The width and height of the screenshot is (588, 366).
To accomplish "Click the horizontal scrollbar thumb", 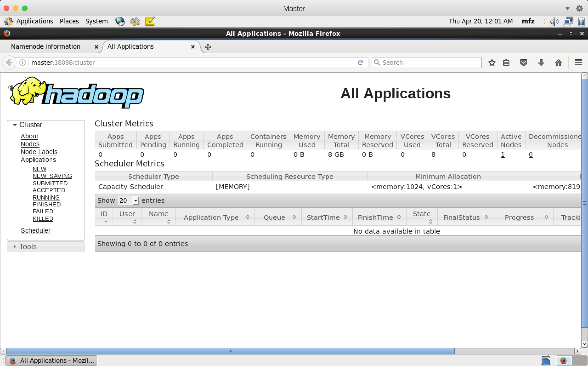I will point(230,351).
